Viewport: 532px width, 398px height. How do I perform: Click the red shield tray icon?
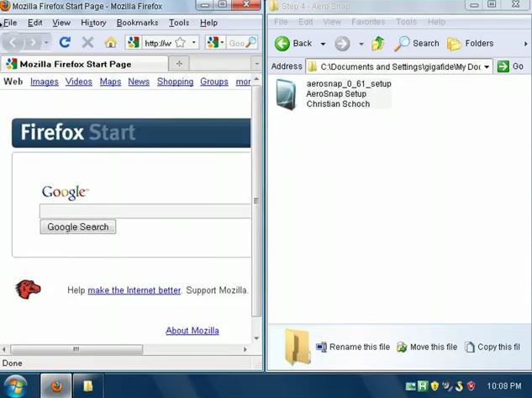[471, 385]
